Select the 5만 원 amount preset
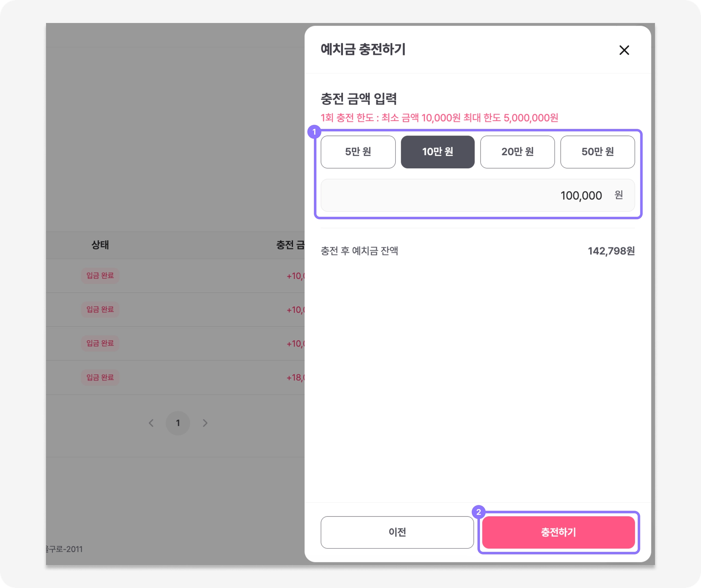The height and width of the screenshot is (588, 701). point(358,152)
